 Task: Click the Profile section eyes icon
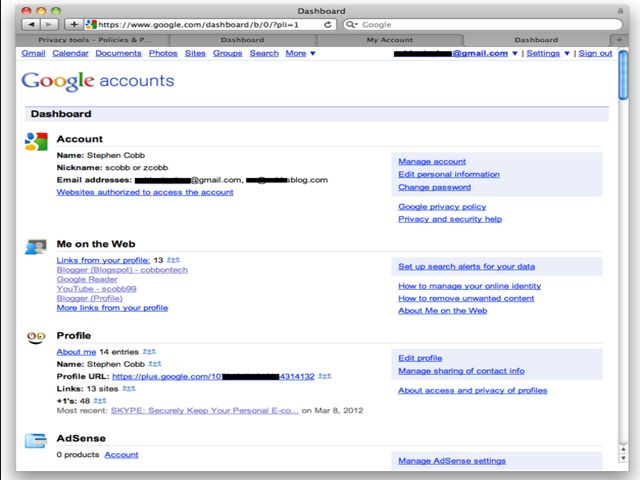point(36,337)
